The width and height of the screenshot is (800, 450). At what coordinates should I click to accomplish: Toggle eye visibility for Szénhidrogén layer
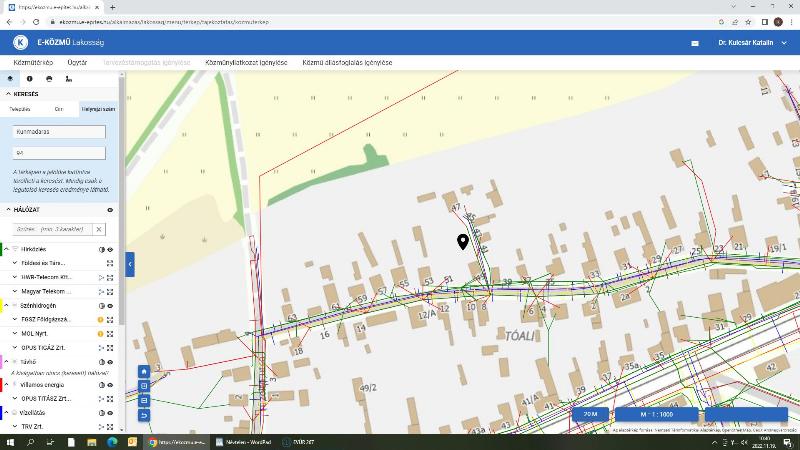coord(110,306)
